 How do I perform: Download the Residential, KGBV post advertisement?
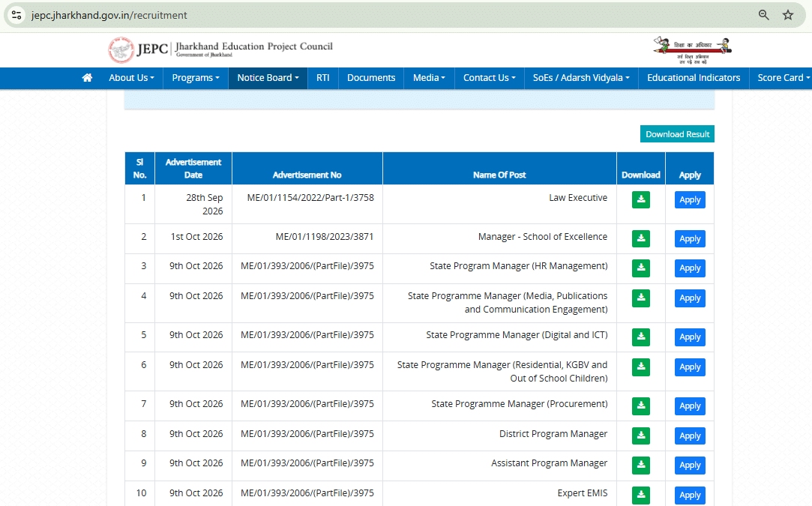click(640, 367)
